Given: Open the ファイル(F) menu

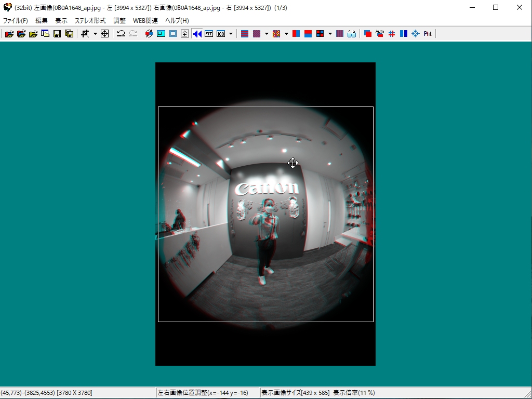Looking at the screenshot, I should pos(15,21).
